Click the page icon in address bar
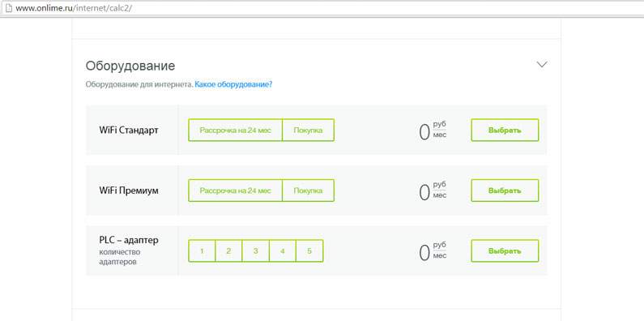 pos(9,8)
